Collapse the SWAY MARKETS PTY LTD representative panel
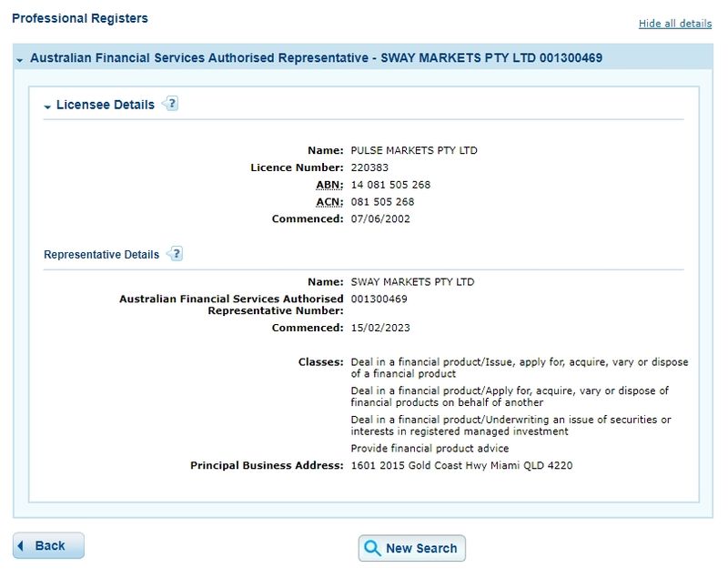This screenshot has width=728, height=578. (x=19, y=60)
